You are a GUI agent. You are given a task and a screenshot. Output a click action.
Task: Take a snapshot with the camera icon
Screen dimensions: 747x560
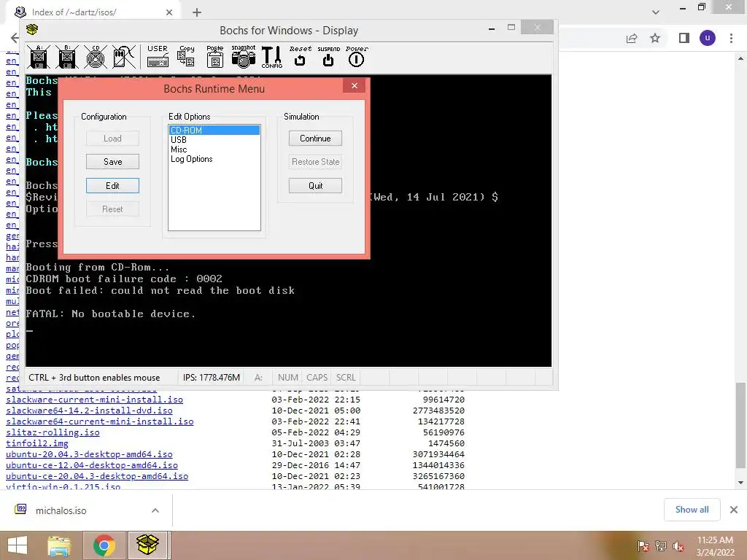point(244,56)
